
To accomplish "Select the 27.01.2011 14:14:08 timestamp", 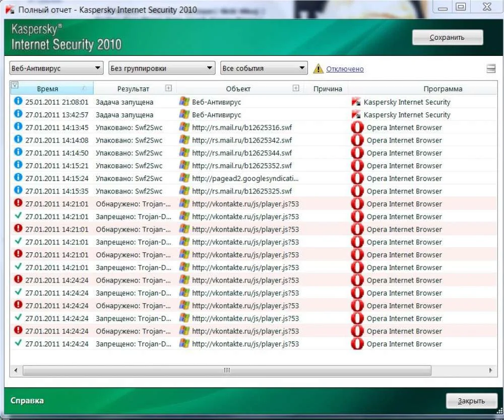I will (x=56, y=141).
